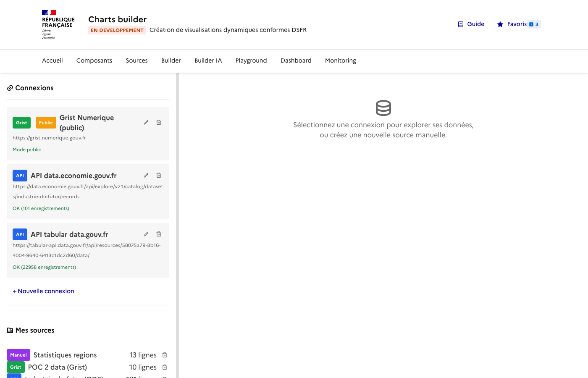The width and height of the screenshot is (588, 378).
Task: Delete the Statistiques regions source via trash icon
Action: [164, 355]
